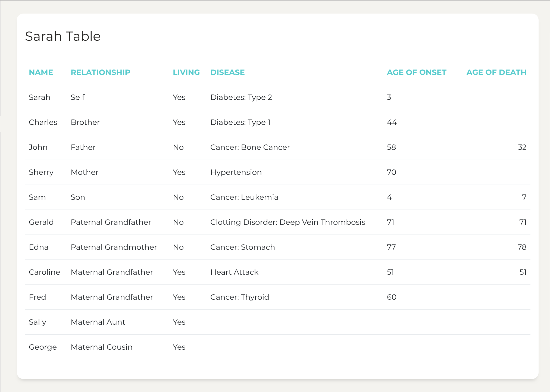The height and width of the screenshot is (392, 550).
Task: Click John's age of death 32
Action: [522, 147]
